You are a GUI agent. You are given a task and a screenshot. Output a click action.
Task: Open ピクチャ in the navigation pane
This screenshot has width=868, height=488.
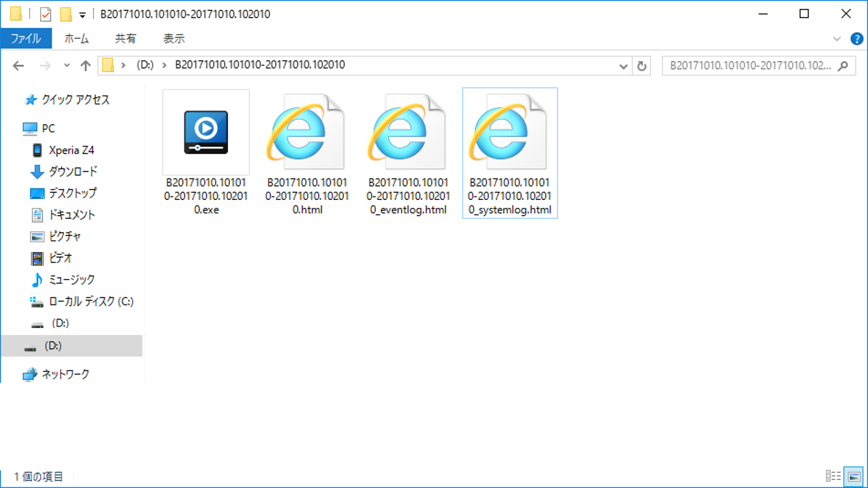coord(65,237)
